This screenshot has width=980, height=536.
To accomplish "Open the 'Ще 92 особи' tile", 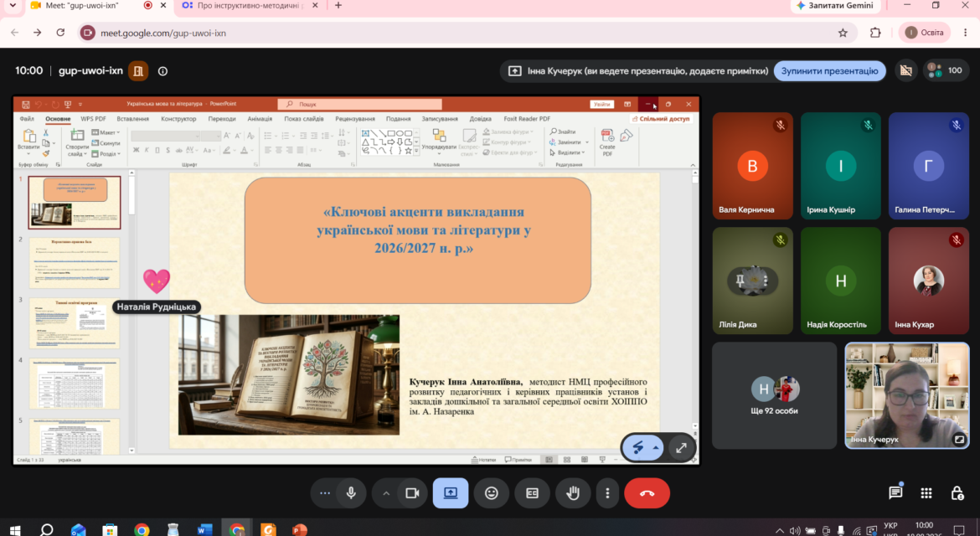I will click(775, 394).
